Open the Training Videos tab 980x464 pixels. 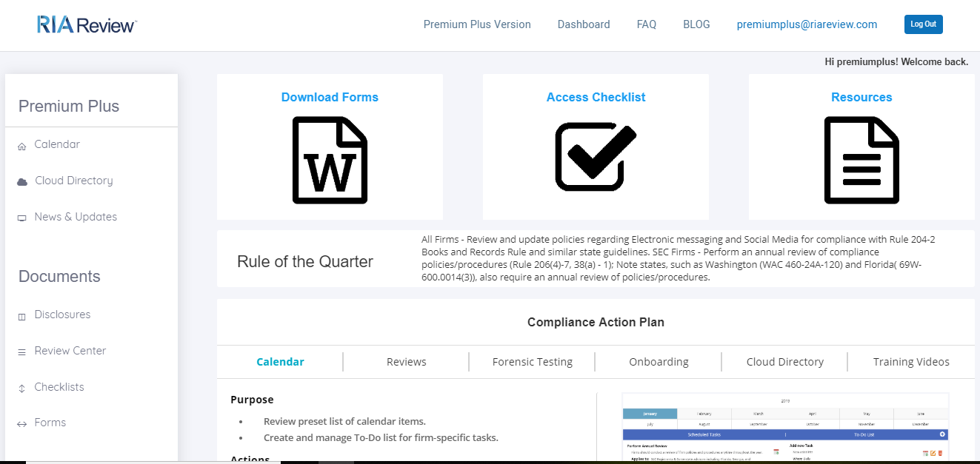(911, 362)
